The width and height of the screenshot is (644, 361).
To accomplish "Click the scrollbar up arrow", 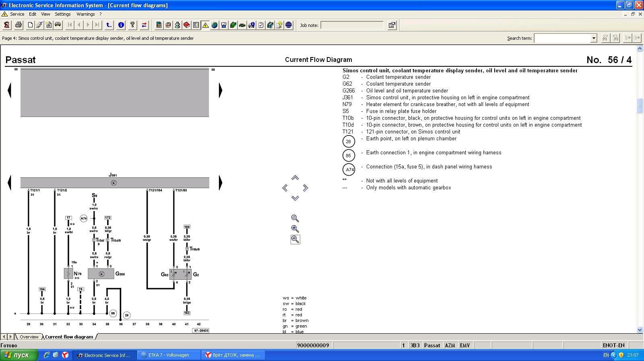I will [x=640, y=48].
